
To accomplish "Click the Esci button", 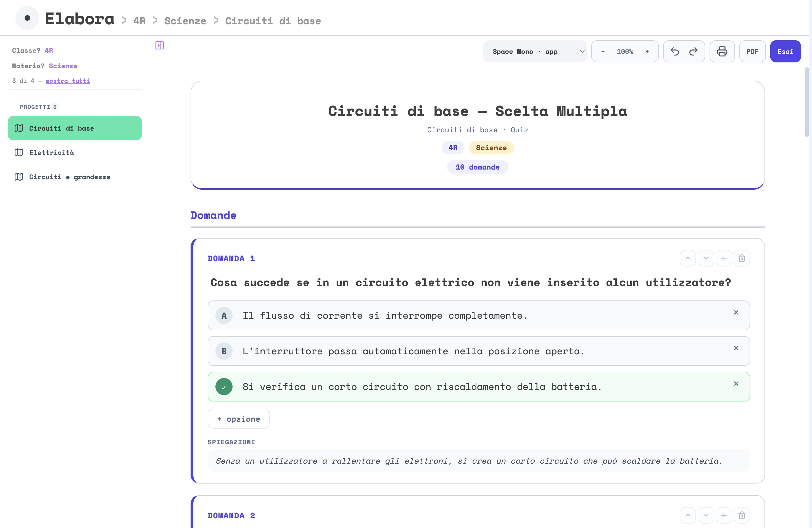I will tap(785, 52).
